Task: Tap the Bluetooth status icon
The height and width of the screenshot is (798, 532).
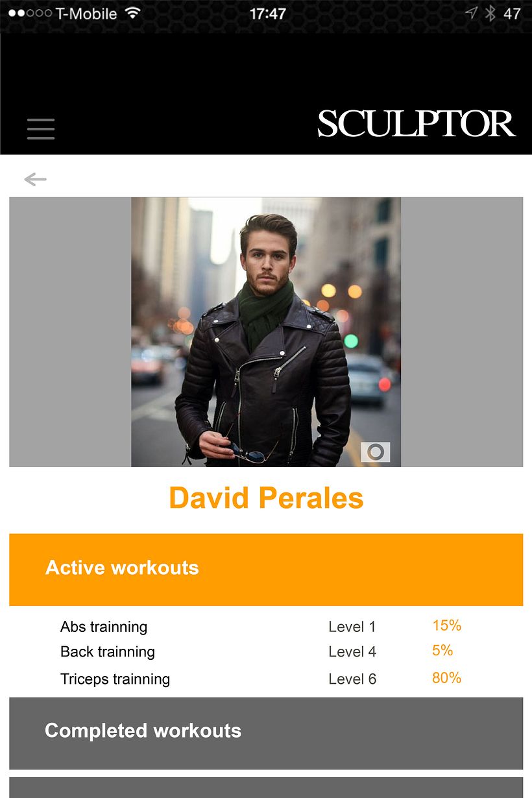Action: (490, 13)
